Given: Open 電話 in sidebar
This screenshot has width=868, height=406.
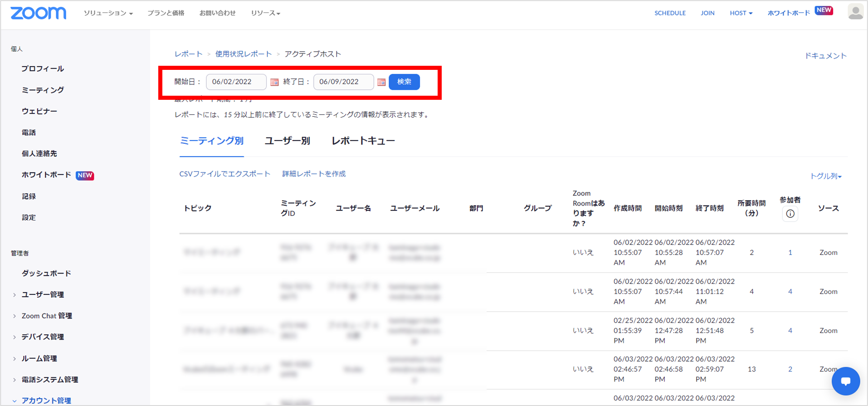Looking at the screenshot, I should [29, 132].
